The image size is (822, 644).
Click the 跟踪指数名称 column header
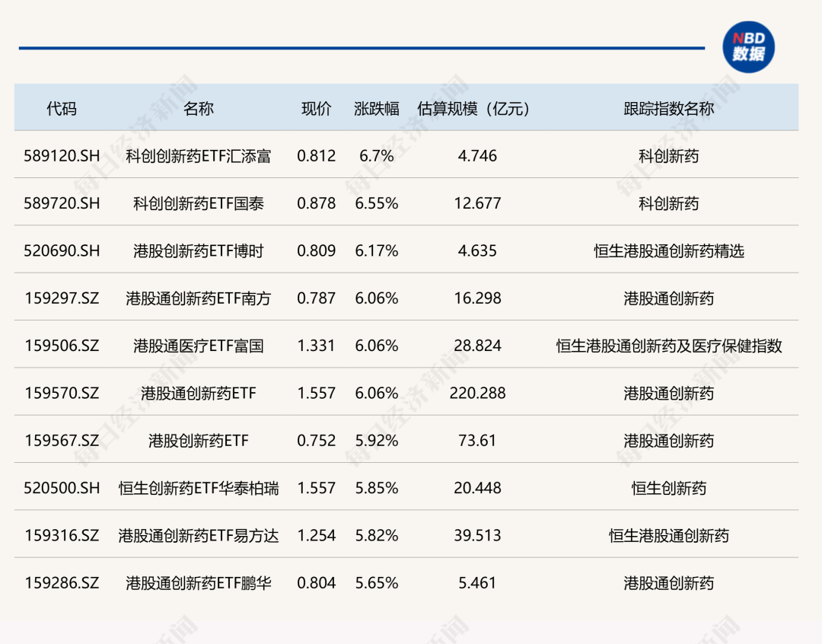click(668, 109)
